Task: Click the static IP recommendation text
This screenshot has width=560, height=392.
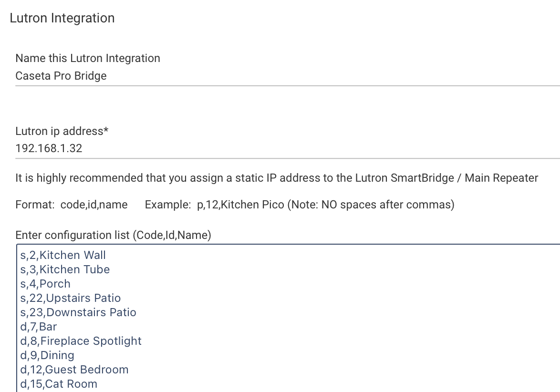Action: coord(277,178)
